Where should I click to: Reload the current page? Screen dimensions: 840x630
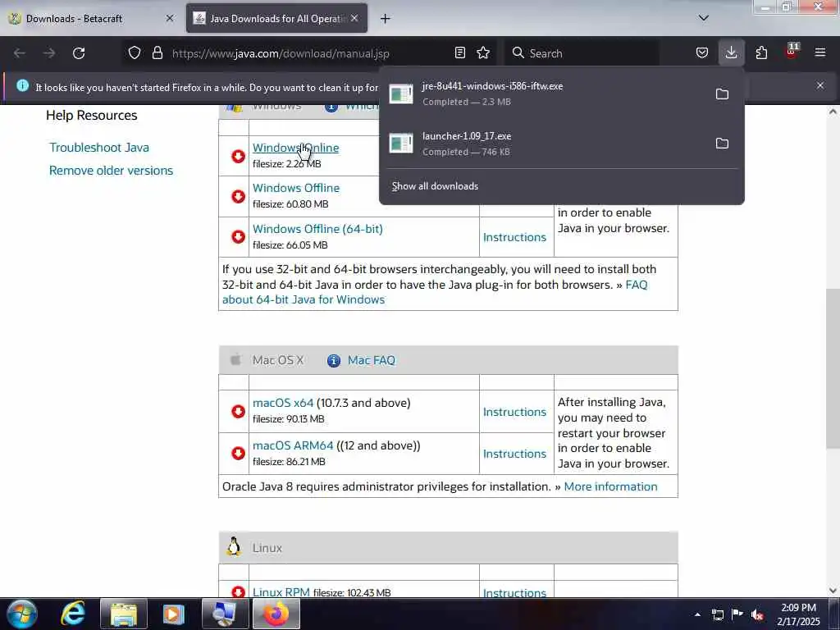[79, 53]
